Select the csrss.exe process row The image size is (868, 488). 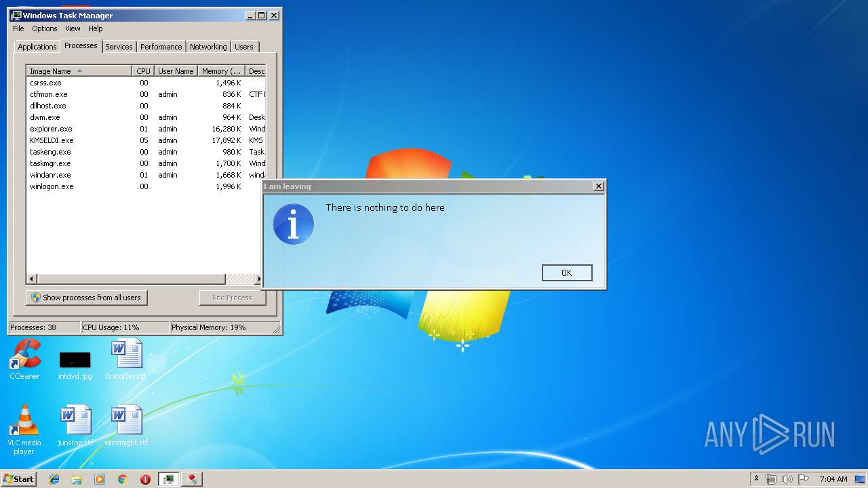[145, 83]
